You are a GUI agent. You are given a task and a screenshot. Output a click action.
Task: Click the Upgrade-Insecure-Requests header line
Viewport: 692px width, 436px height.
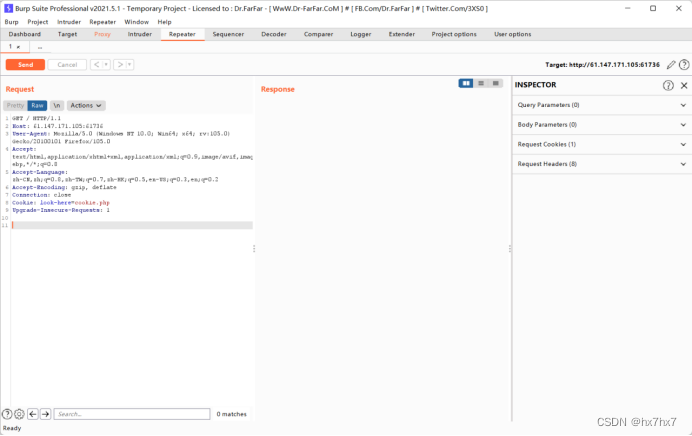61,210
